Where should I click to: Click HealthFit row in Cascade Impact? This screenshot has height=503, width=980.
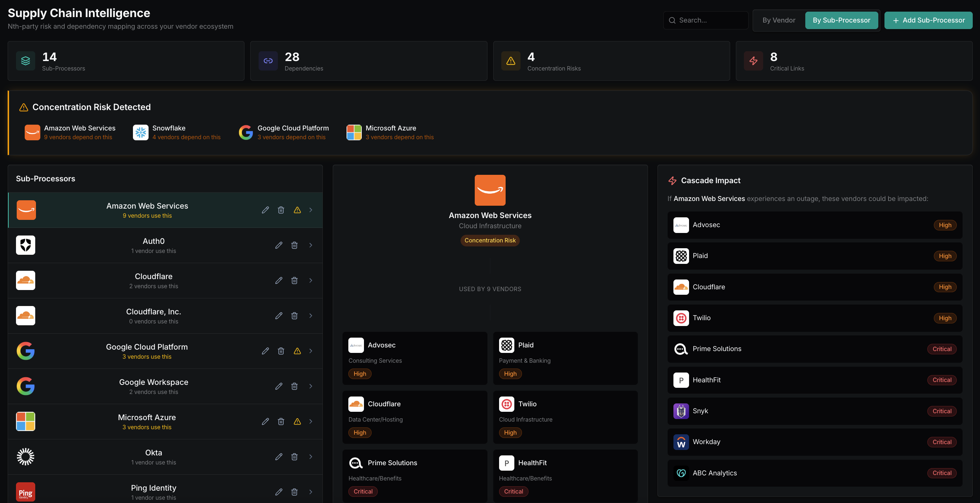point(815,380)
